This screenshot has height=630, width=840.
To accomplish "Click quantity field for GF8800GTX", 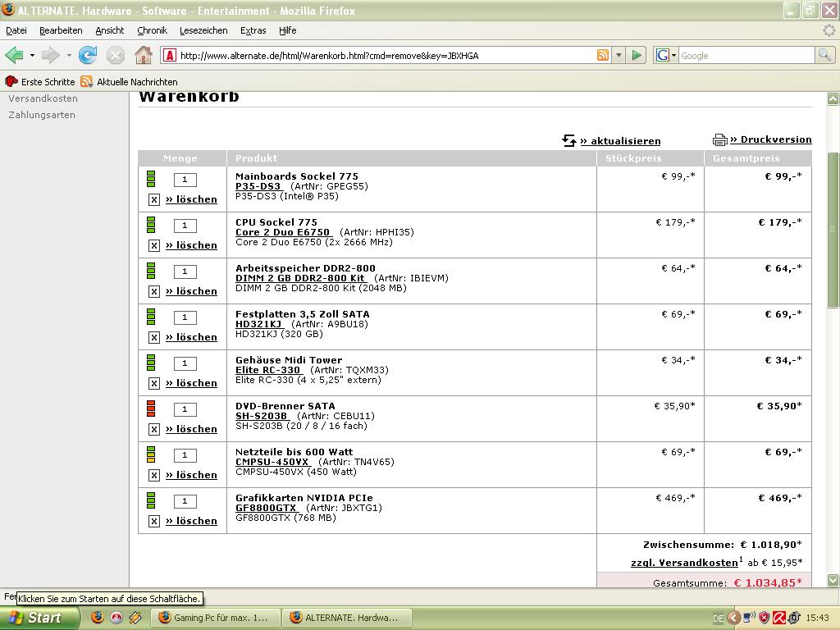I will pyautogui.click(x=185, y=501).
